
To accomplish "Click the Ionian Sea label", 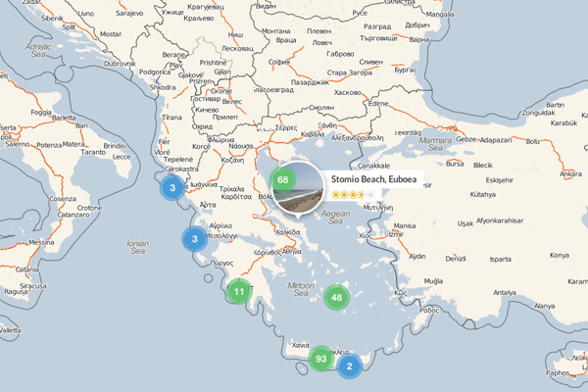I will pyautogui.click(x=137, y=247).
